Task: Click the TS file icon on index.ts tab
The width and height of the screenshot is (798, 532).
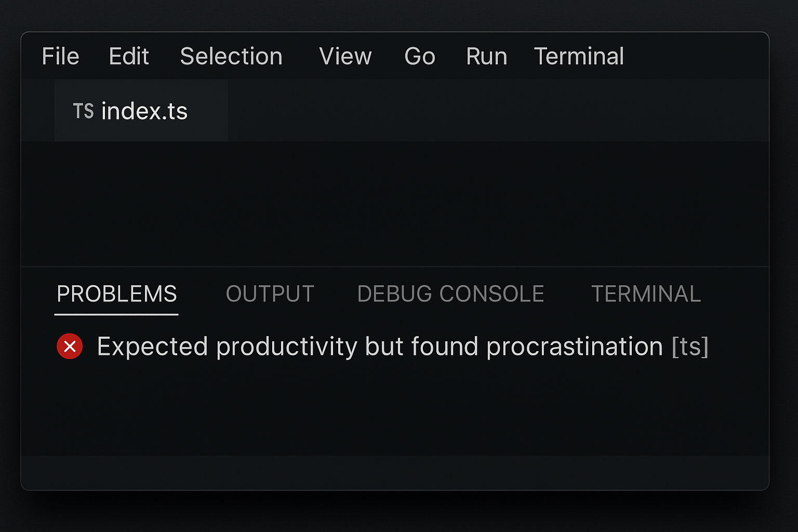Action: (x=83, y=111)
